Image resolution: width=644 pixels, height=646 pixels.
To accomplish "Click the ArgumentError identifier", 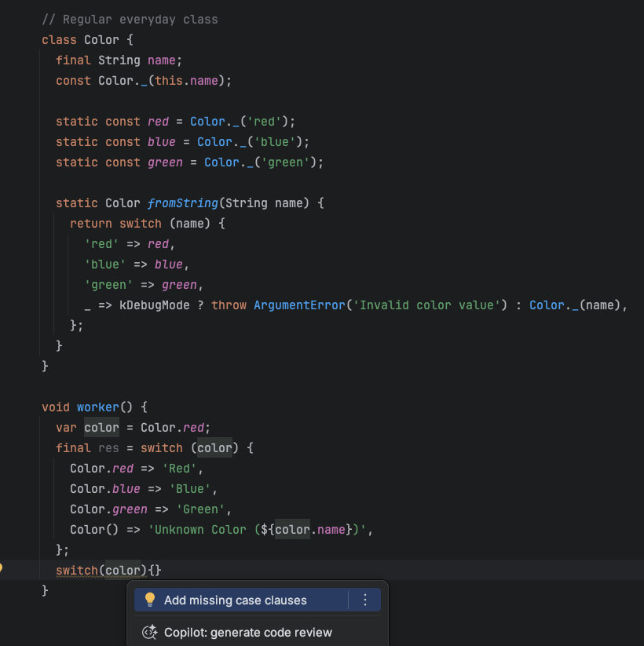I will (299, 305).
